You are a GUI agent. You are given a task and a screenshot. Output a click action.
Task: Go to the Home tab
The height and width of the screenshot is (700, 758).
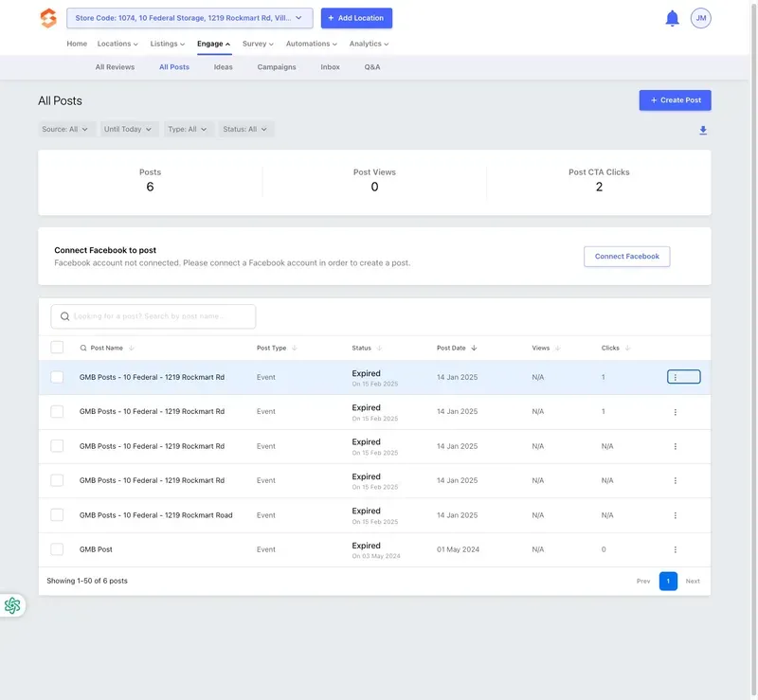77,44
